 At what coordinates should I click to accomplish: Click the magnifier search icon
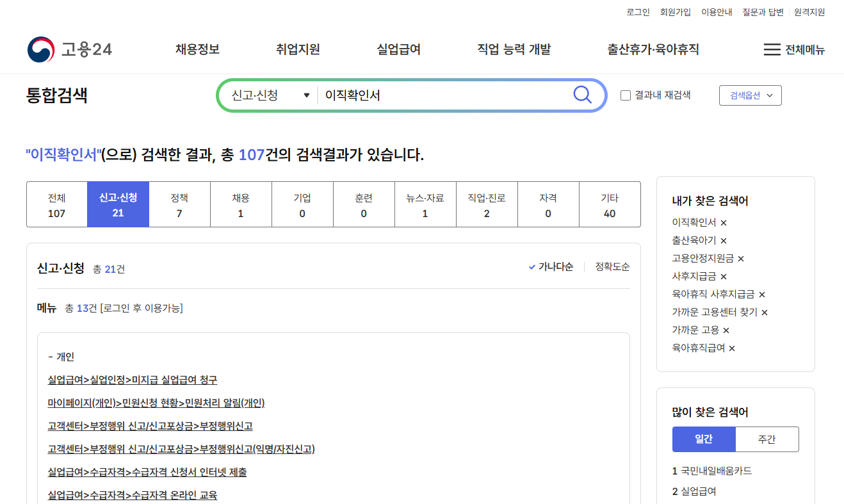(x=582, y=95)
